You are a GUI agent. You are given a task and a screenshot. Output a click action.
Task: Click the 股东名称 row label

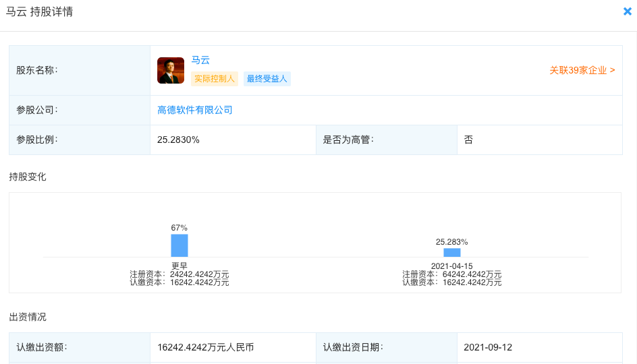coord(37,70)
